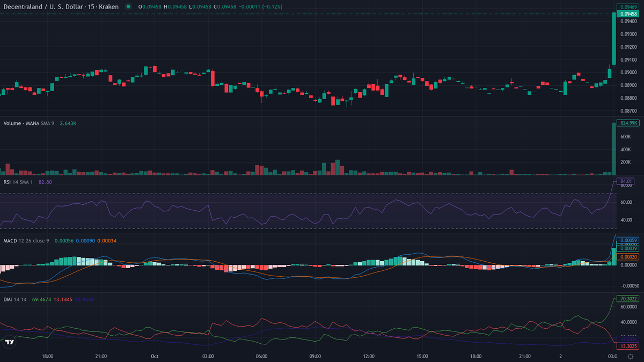Click the TradingView logo

pos(9,342)
